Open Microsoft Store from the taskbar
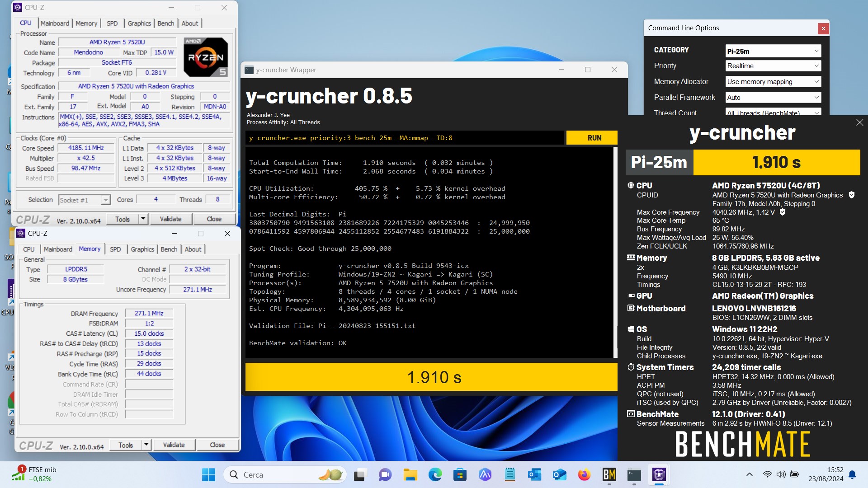 (460, 474)
